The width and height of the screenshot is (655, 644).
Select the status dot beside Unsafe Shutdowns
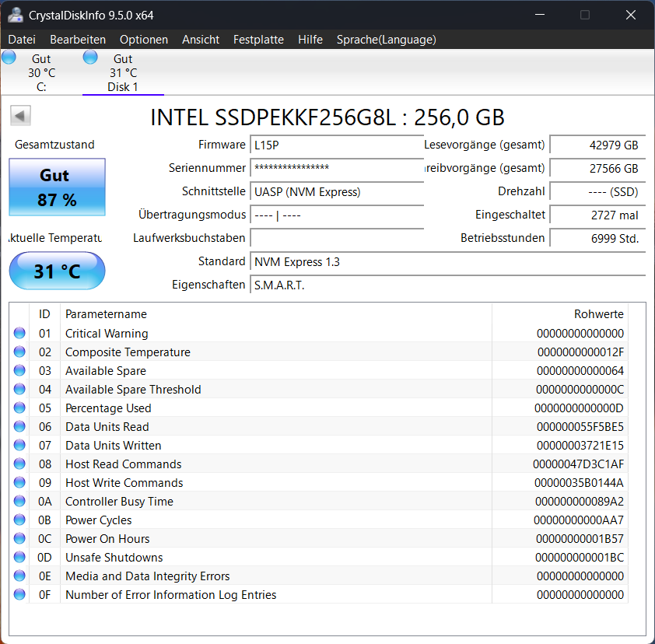(19, 557)
